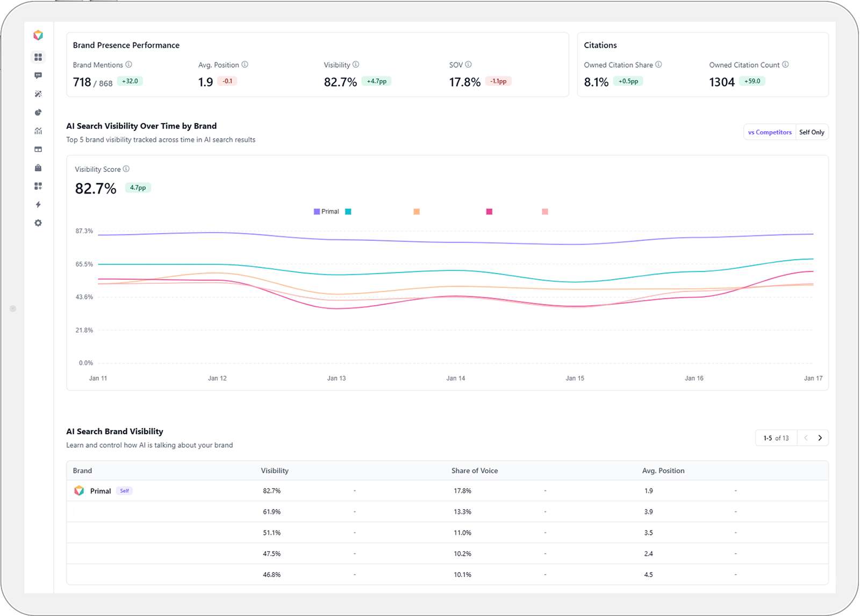This screenshot has width=860, height=616.
Task: Select the lightning bolt icon in sidebar
Action: click(38, 205)
